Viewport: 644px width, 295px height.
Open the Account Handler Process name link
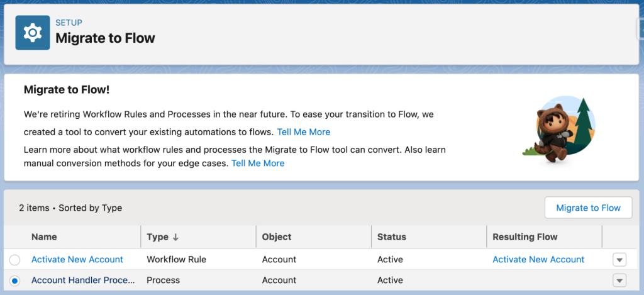click(x=83, y=281)
